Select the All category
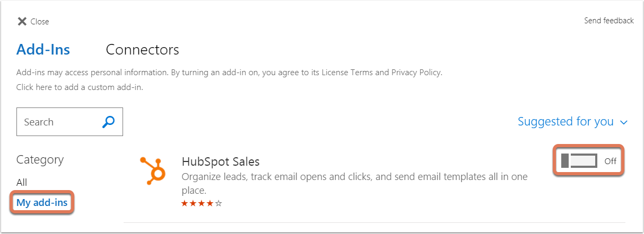644x234 pixels. tap(22, 182)
